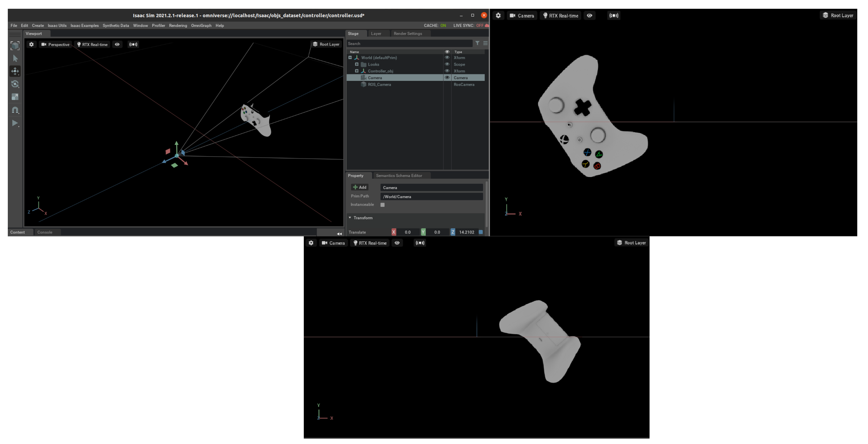The height and width of the screenshot is (444, 868).
Task: Open the Perspective camera selector button
Action: click(x=56, y=44)
